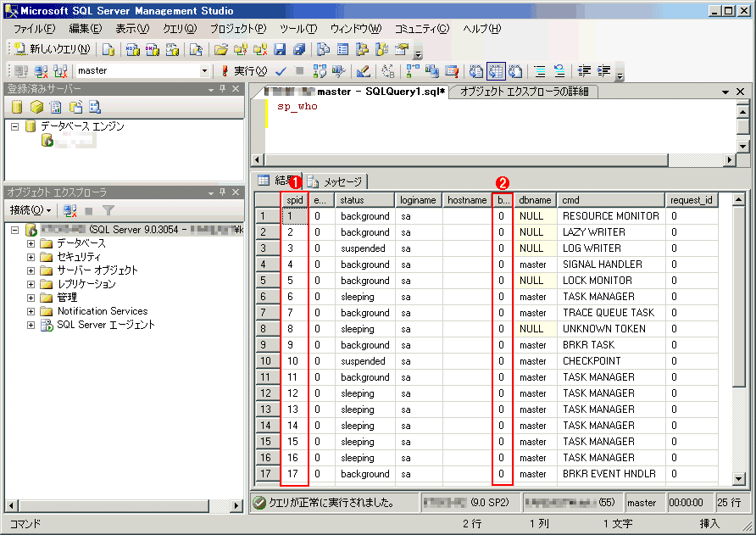Expand the データベース folder
Viewport: 756px width, 535px height.
(x=31, y=243)
